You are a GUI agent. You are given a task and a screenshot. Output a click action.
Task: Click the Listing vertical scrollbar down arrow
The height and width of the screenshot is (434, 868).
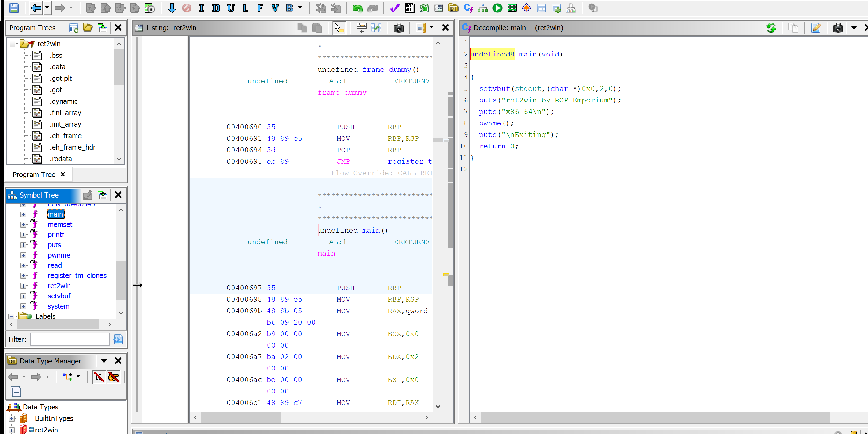pos(438,407)
